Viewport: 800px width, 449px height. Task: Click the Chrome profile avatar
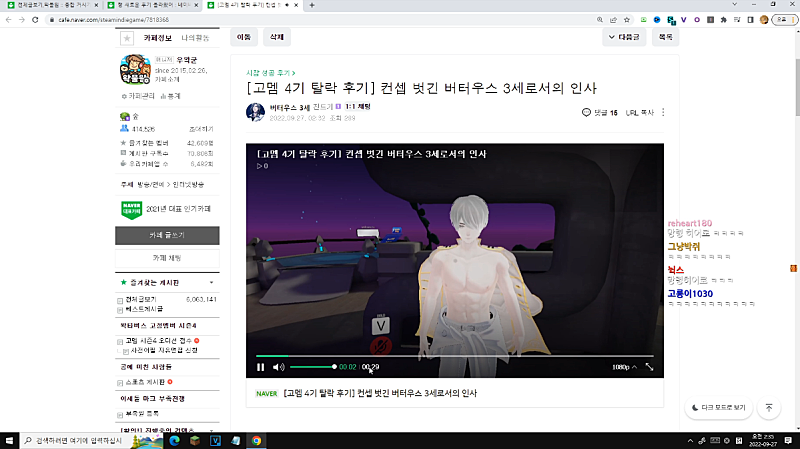764,20
